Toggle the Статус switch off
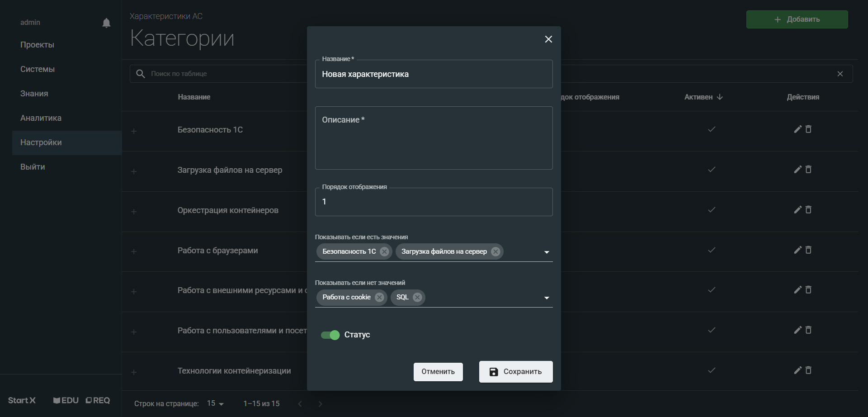 tap(330, 335)
